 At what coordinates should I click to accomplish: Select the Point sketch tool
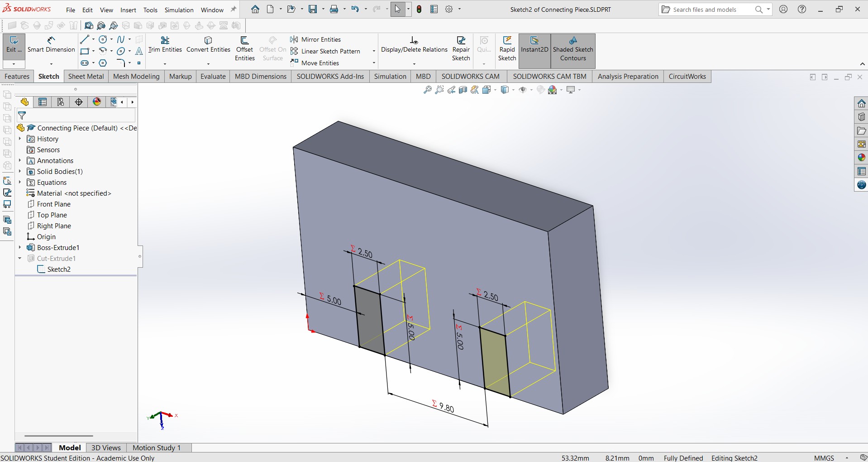[x=139, y=63]
